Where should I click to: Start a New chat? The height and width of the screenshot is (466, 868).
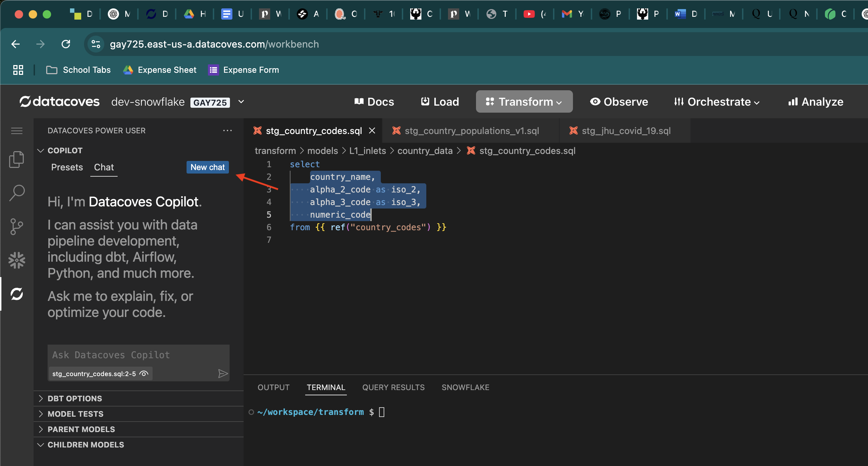coord(208,167)
